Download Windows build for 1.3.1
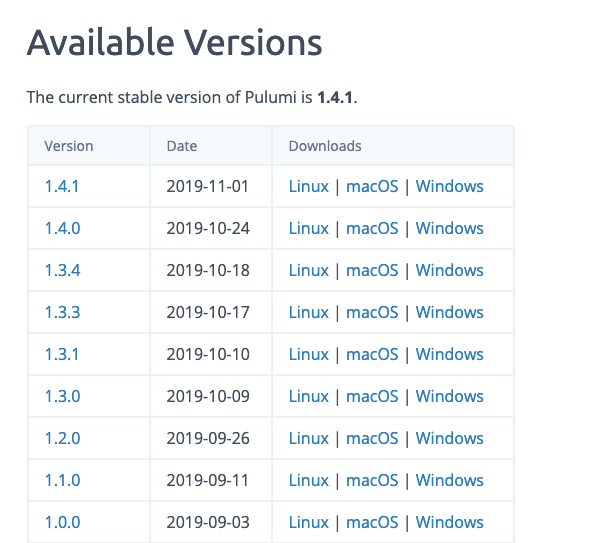 click(449, 354)
